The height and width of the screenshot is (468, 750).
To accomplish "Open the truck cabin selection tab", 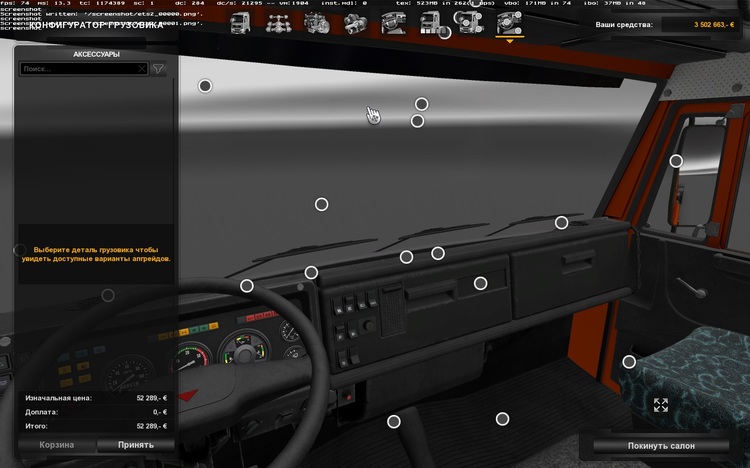I will coord(240,23).
